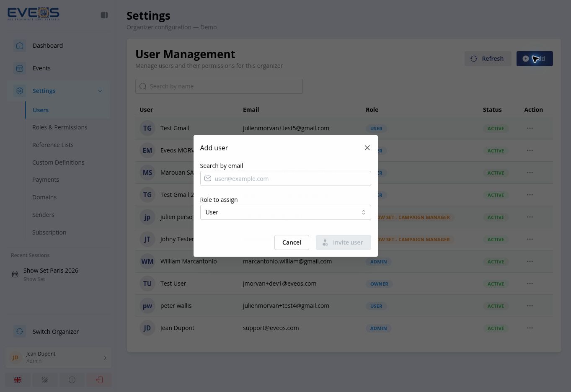
Task: Open Roles & Permissions settings
Action: pyautogui.click(x=60, y=127)
